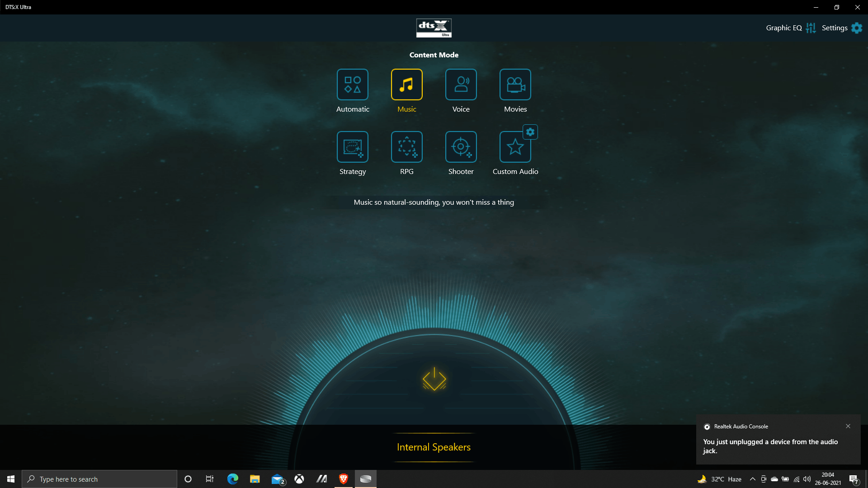Select Automatic content mode

(x=353, y=84)
